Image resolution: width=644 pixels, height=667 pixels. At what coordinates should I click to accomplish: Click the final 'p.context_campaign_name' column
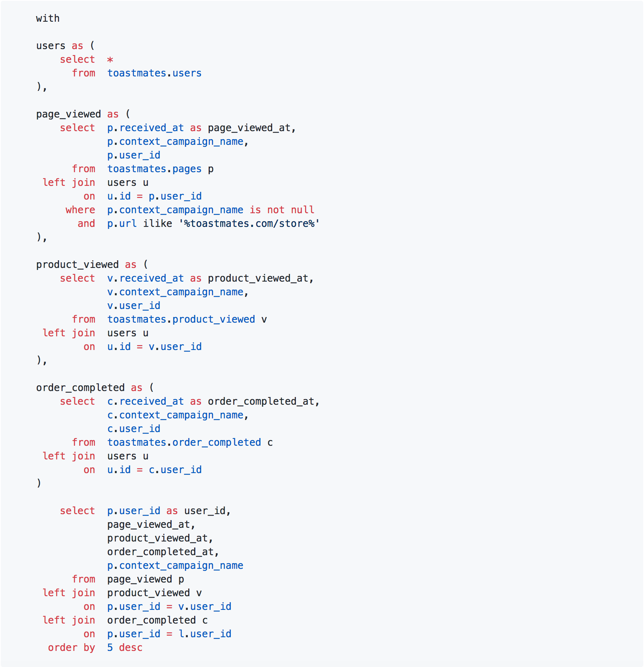[x=175, y=566]
